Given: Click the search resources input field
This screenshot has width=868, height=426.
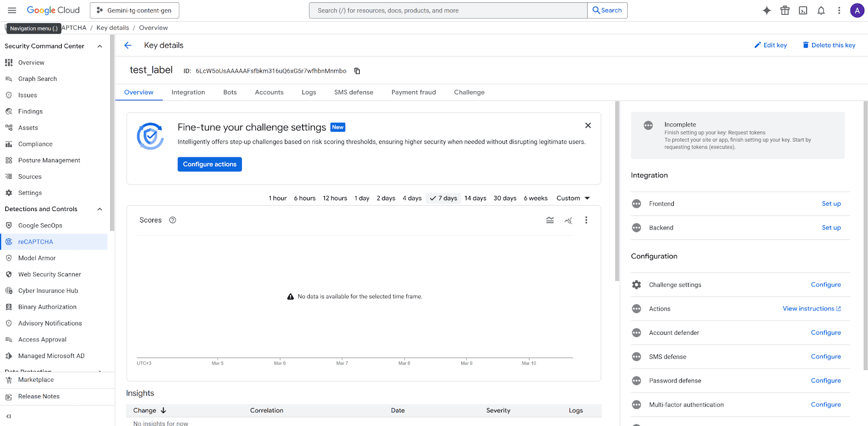Looking at the screenshot, I should (x=448, y=10).
